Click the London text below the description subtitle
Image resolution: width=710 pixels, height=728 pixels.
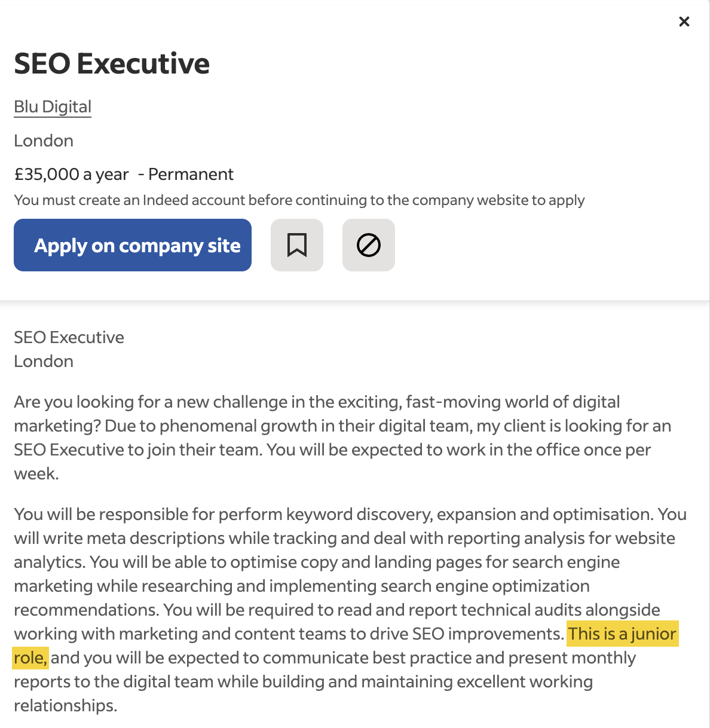pos(43,361)
